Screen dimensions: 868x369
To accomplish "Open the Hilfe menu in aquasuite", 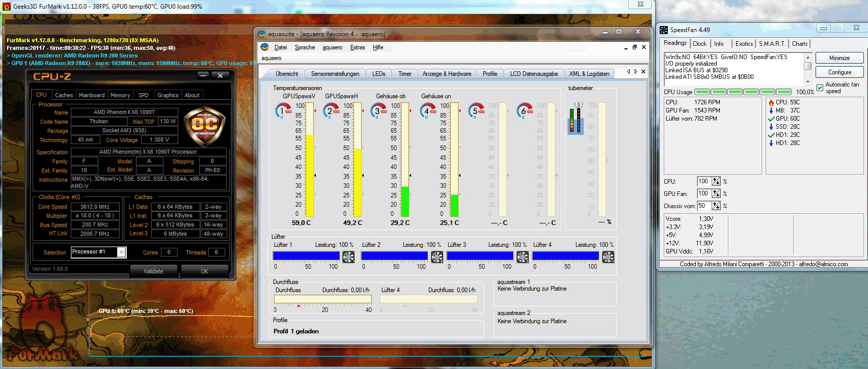I will [378, 47].
